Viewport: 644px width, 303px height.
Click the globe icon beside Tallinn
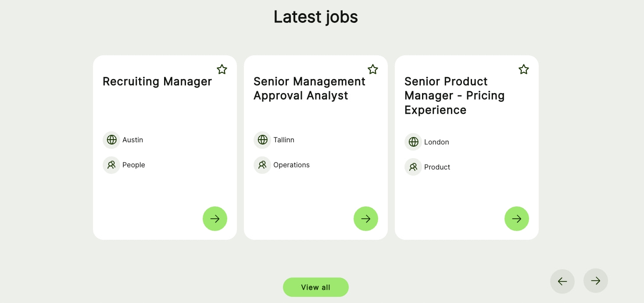click(262, 140)
